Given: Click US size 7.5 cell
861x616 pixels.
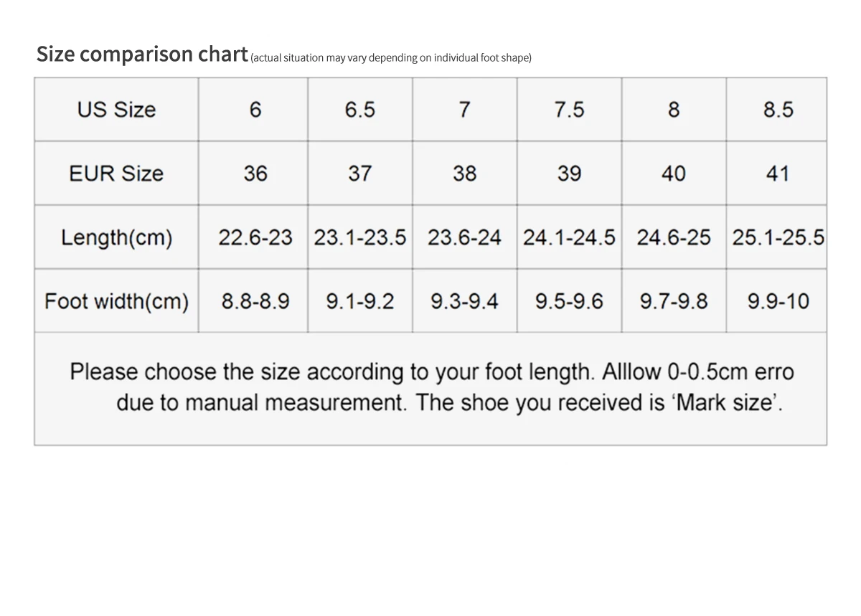Looking at the screenshot, I should click(x=569, y=109).
